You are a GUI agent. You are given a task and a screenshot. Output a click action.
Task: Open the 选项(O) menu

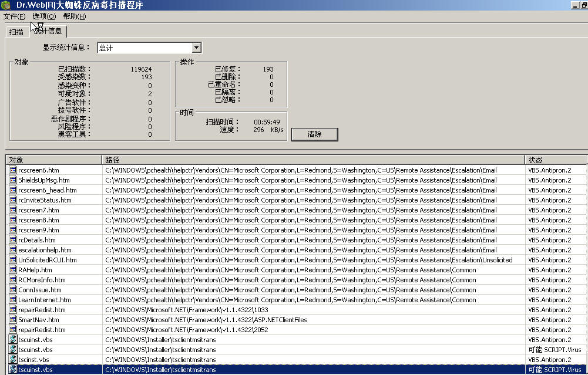point(44,16)
